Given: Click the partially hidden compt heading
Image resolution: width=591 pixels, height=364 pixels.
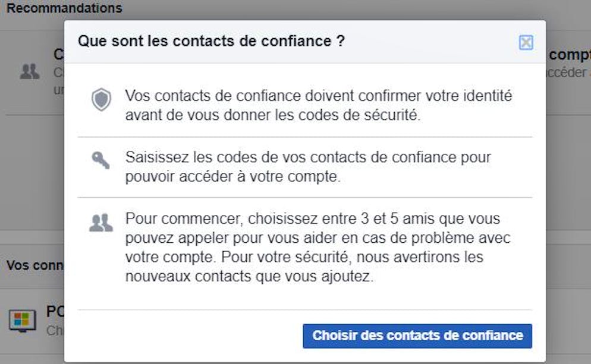Looking at the screenshot, I should pyautogui.click(x=570, y=55).
